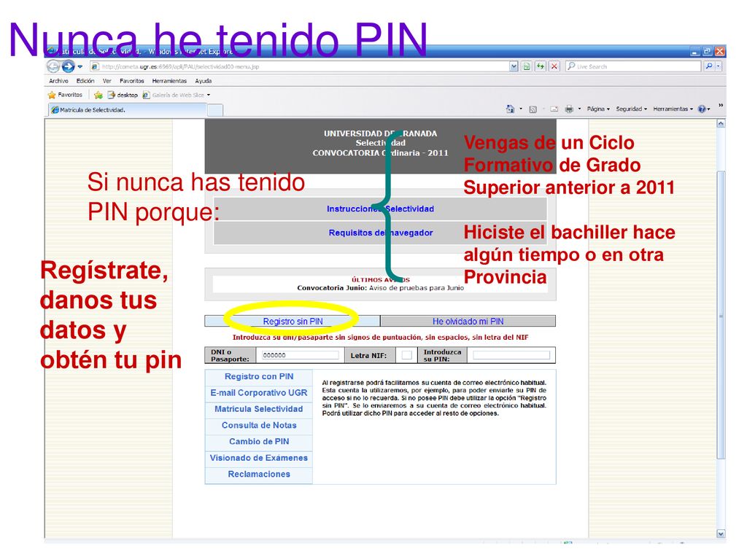Image resolution: width=747 pixels, height=560 pixels.
Task: Click the Read Mail envelope icon
Action: coord(554,109)
